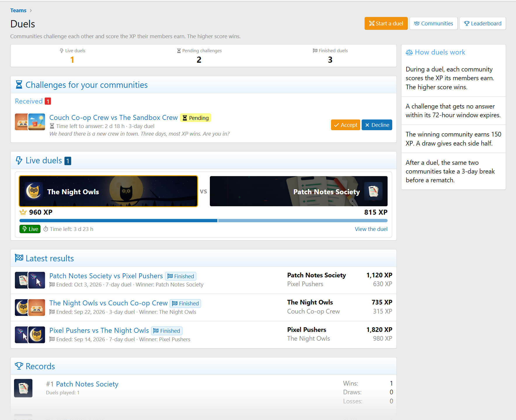Click Couch Co-op Crew avatar in second result row
This screenshot has width=516, height=420.
[x=37, y=307]
